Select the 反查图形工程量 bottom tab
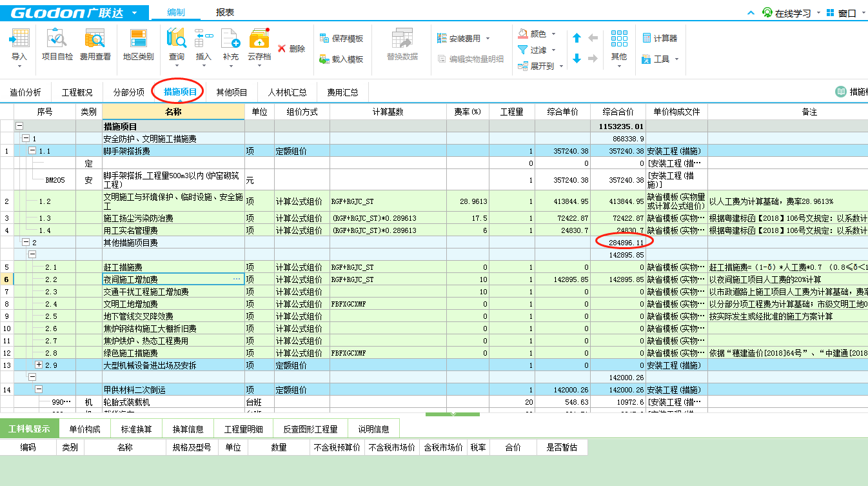The width and height of the screenshot is (868, 486). (x=310, y=429)
